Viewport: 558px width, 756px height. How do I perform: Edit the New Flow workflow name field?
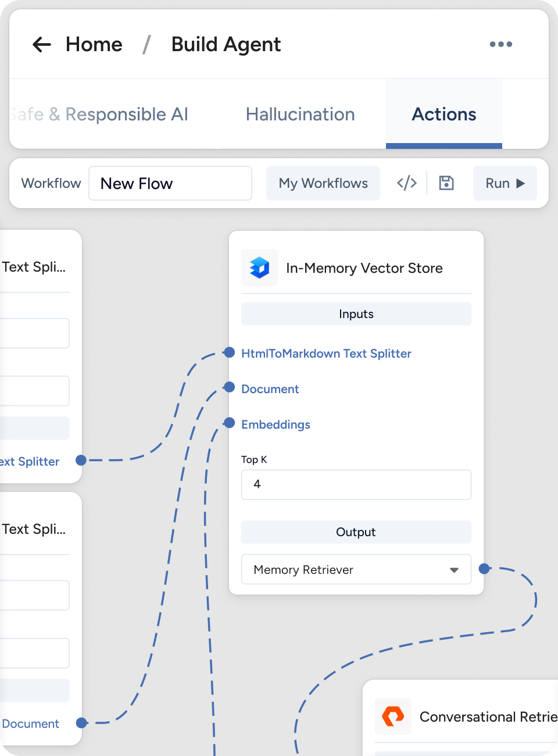click(170, 183)
